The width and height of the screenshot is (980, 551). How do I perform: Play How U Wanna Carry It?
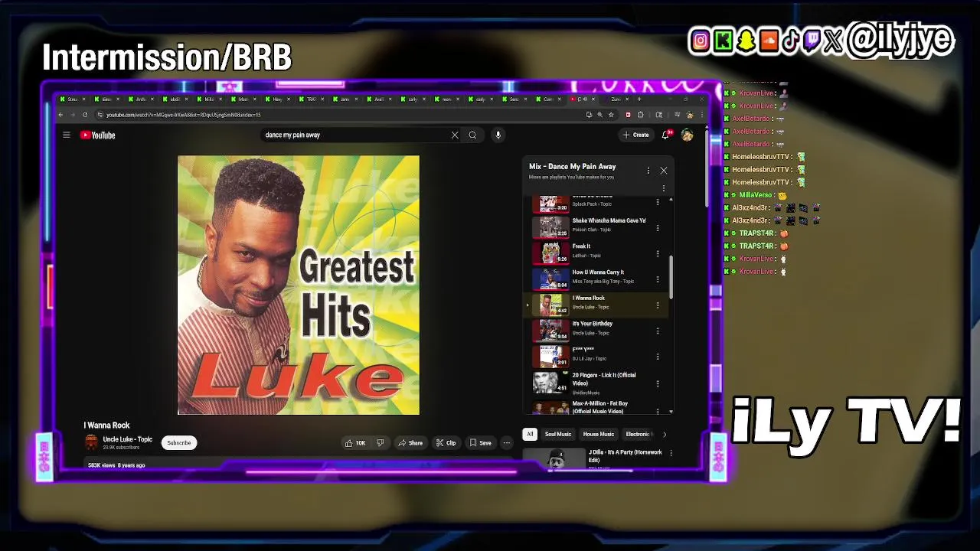(598, 272)
